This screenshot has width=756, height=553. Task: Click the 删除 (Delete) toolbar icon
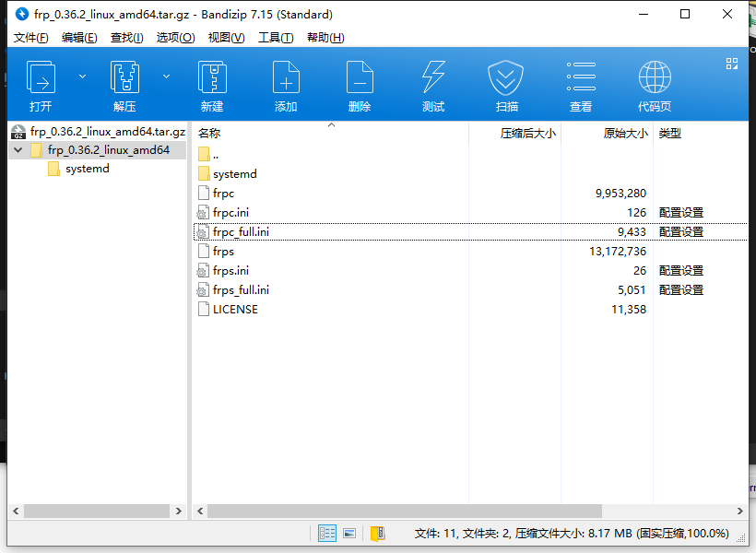coord(360,78)
